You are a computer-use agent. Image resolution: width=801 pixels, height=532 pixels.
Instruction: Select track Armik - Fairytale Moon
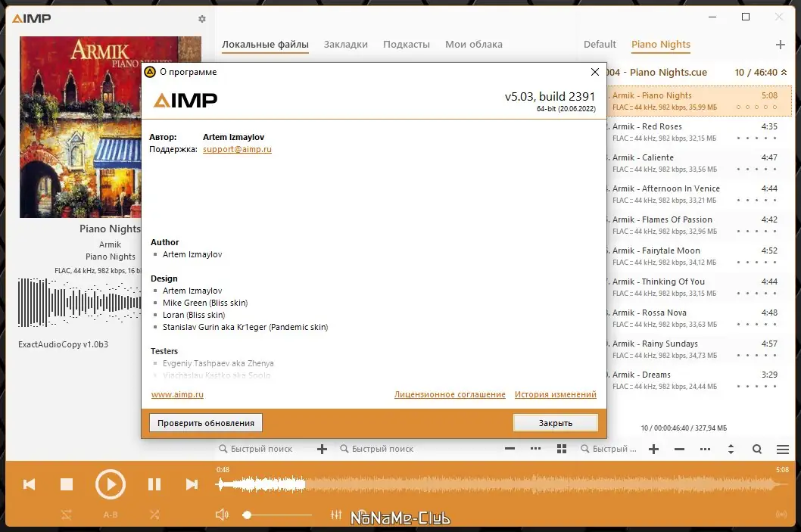pos(699,257)
